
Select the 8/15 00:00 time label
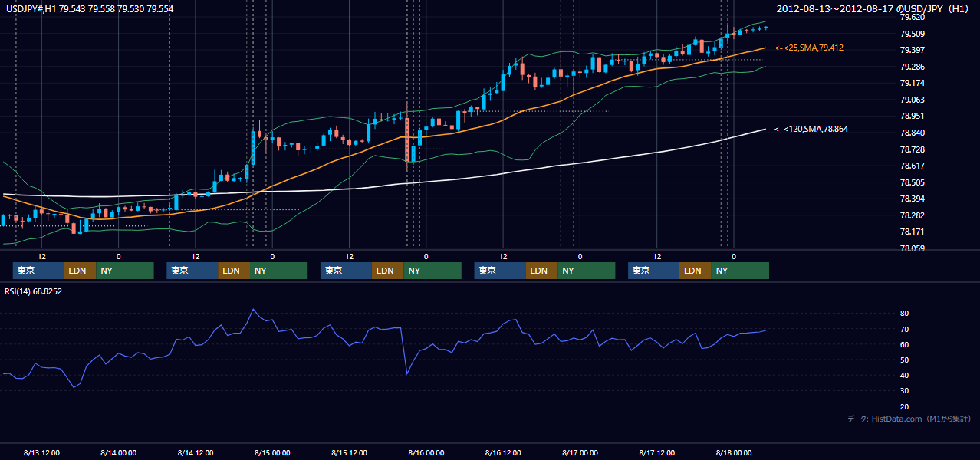click(272, 452)
